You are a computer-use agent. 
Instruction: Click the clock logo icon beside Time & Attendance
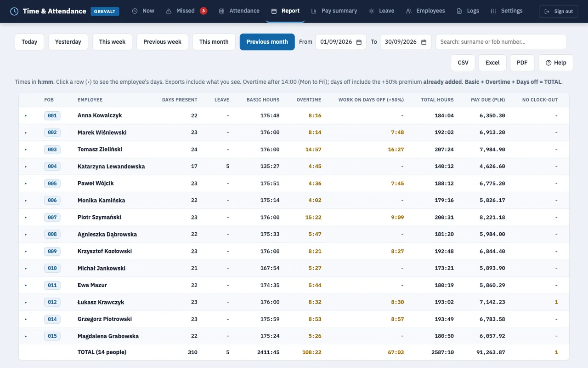pyautogui.click(x=14, y=11)
